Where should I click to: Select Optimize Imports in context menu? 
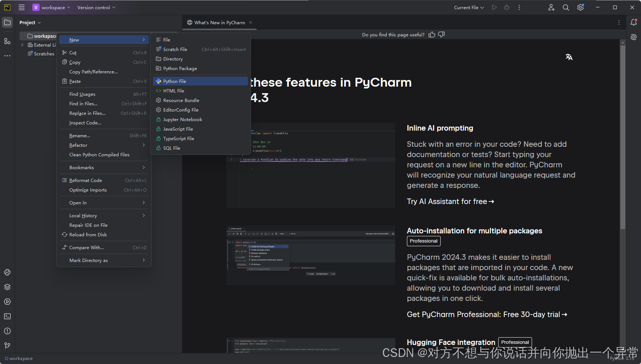104,190
